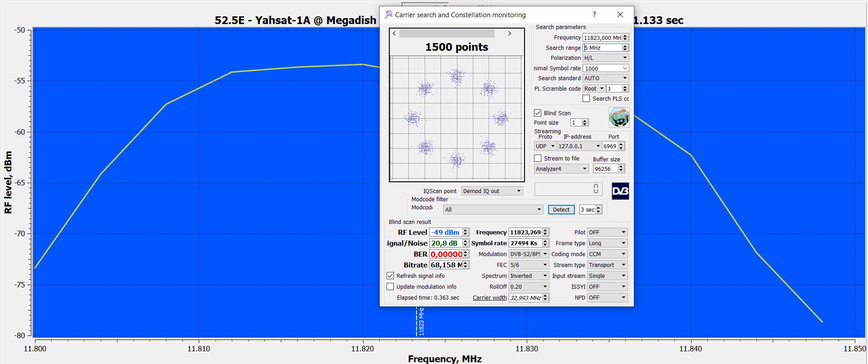This screenshot has height=364, width=868.
Task: Open the Modulation DVB-S2/8PSK dropdown
Action: click(529, 254)
